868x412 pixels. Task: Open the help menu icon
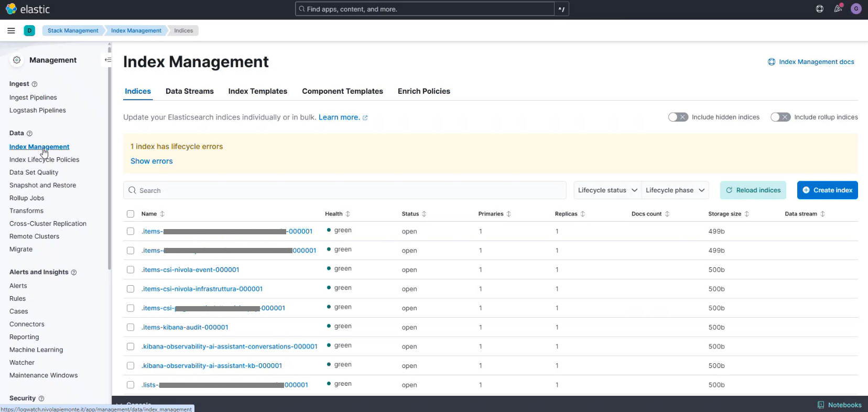(x=820, y=9)
